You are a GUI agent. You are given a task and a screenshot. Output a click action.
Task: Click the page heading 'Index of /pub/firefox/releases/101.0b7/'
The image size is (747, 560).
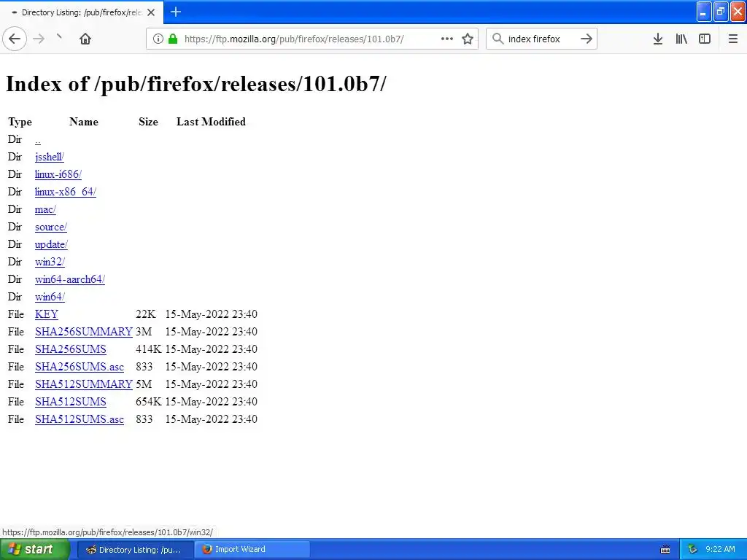point(196,84)
